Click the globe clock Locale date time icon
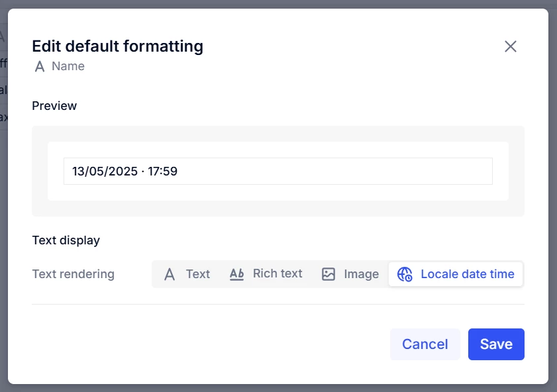The width and height of the screenshot is (557, 392). pyautogui.click(x=405, y=274)
